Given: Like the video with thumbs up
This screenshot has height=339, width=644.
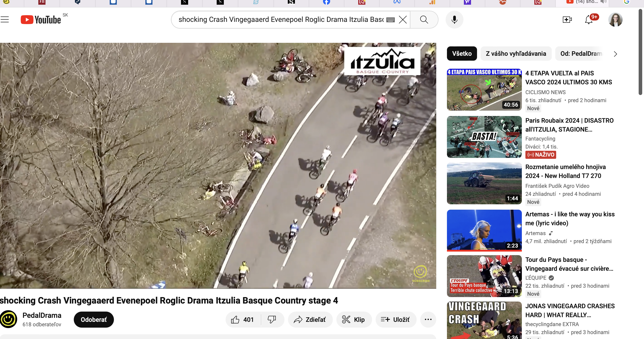Looking at the screenshot, I should coord(243,320).
